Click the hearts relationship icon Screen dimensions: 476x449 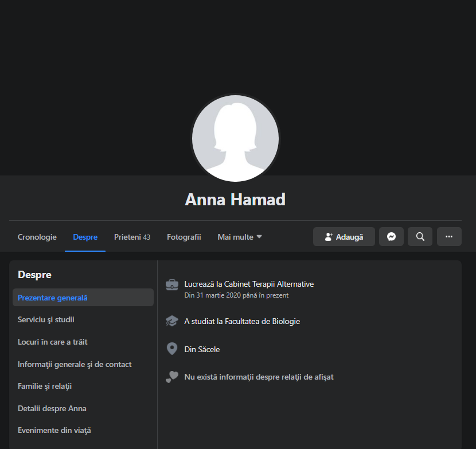pyautogui.click(x=172, y=377)
